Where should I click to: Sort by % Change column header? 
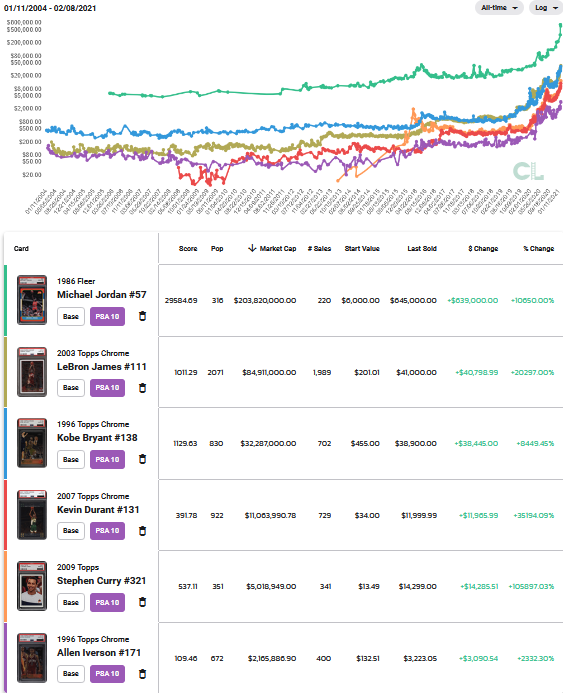(x=539, y=248)
